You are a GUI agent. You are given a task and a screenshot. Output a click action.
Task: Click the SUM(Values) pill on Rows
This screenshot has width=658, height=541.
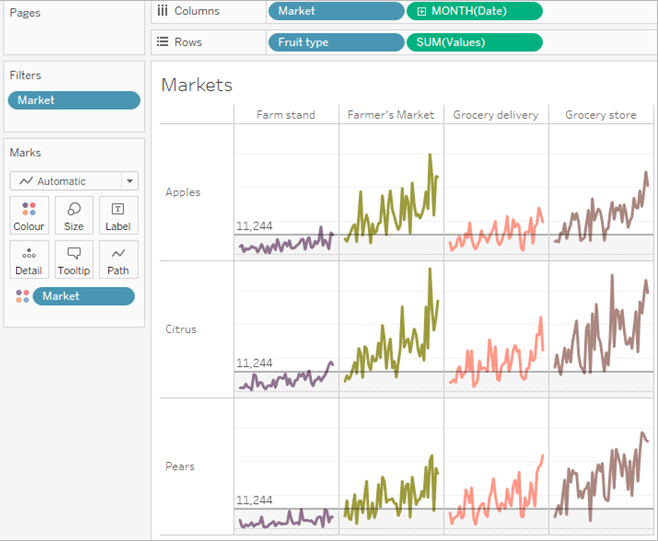(x=474, y=42)
